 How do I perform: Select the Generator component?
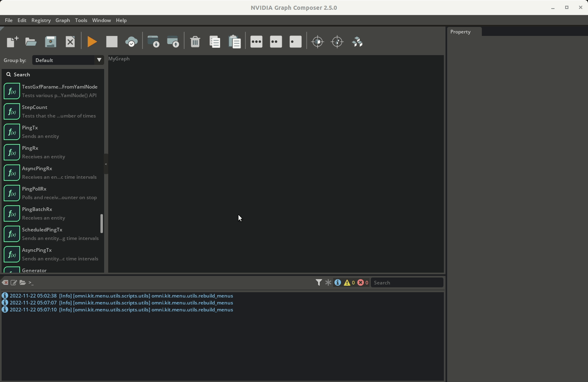pos(53,269)
